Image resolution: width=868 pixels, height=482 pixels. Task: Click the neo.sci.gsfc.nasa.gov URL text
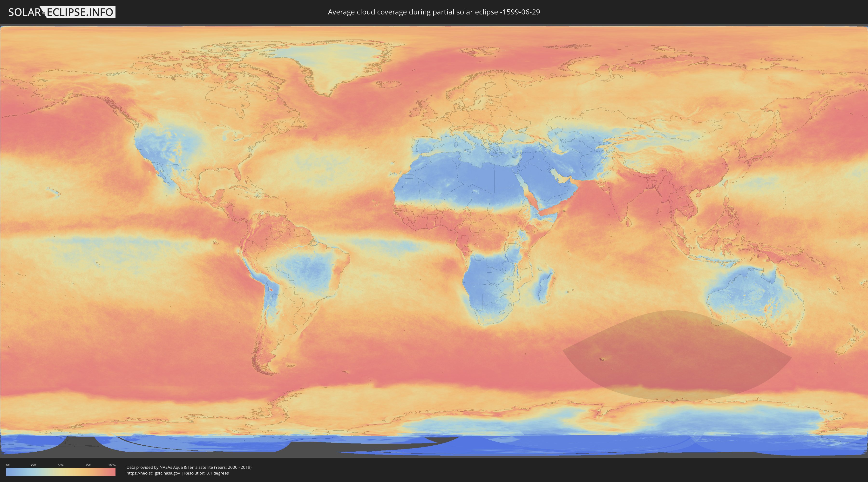tap(153, 473)
